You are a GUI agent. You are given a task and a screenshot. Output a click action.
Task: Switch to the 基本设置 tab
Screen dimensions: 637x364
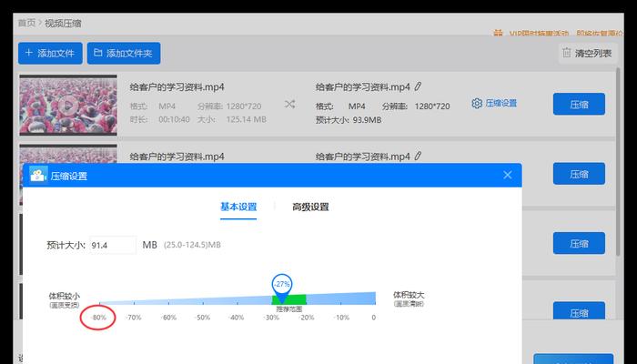click(x=238, y=207)
